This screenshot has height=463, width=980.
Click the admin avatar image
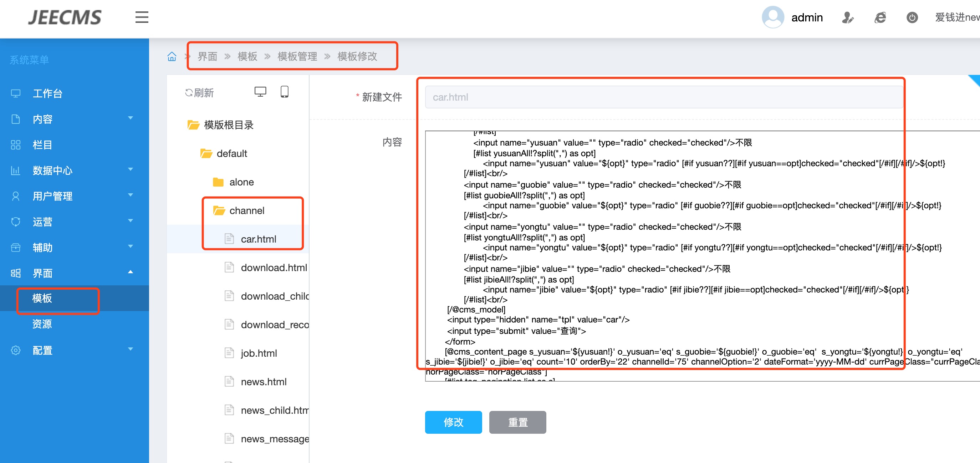(x=772, y=17)
